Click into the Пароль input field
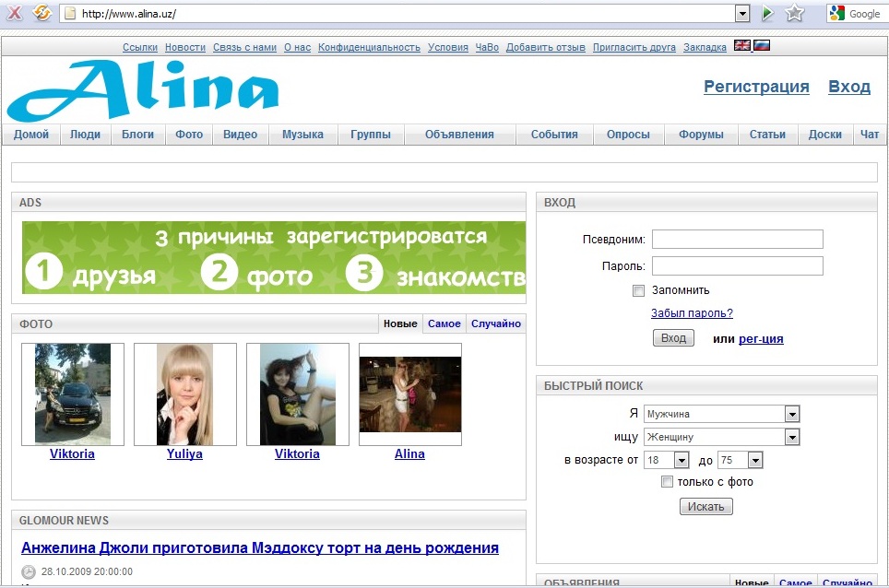 tap(737, 265)
